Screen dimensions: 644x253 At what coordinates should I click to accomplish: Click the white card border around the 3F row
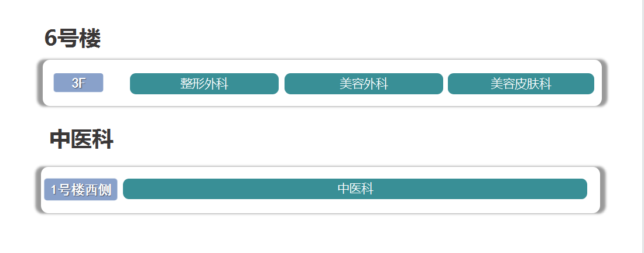point(323,100)
